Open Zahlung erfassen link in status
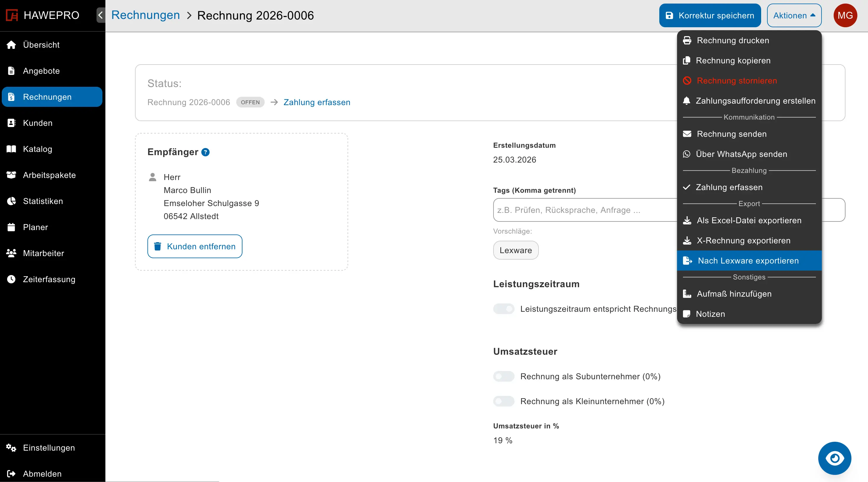Image resolution: width=868 pixels, height=482 pixels. (x=316, y=102)
